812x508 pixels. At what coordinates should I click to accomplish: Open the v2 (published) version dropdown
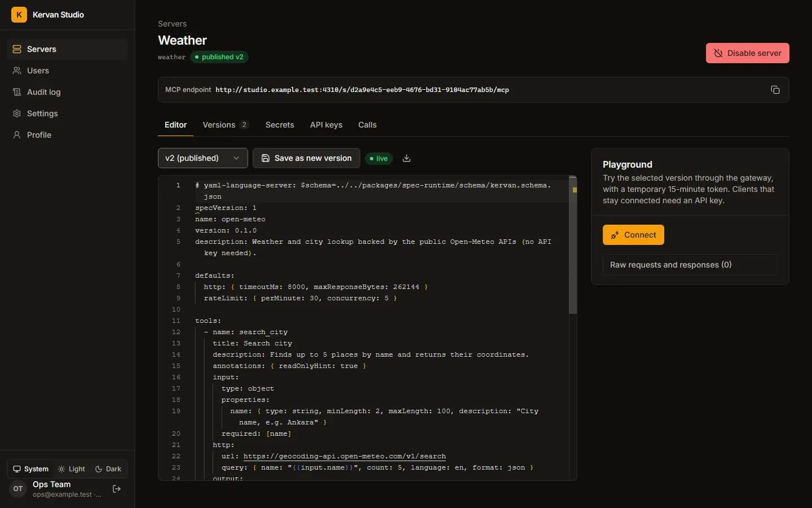(x=202, y=158)
